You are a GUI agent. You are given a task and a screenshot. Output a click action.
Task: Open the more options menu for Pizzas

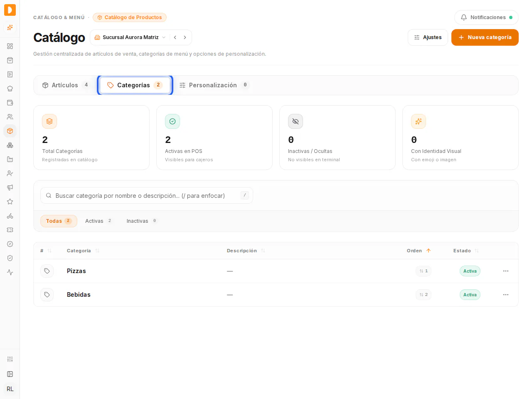click(506, 271)
